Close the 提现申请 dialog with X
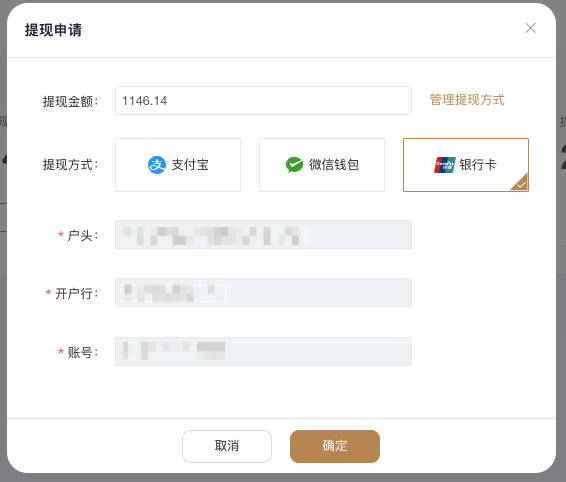The image size is (566, 482). (531, 28)
